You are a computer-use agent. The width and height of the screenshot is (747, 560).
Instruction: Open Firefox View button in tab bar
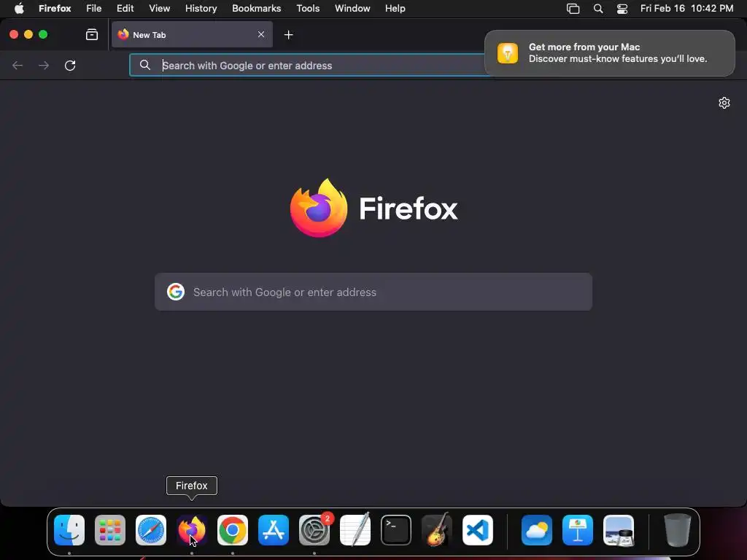click(91, 35)
